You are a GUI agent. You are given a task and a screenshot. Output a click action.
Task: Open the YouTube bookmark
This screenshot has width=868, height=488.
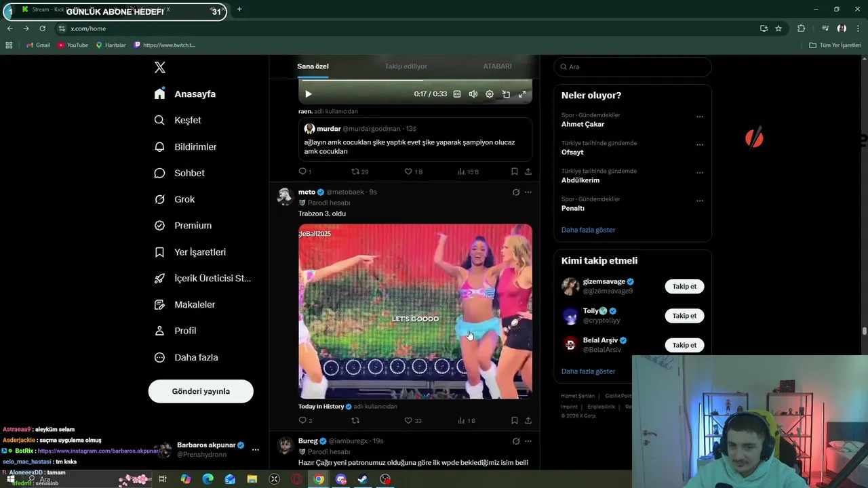click(x=73, y=45)
